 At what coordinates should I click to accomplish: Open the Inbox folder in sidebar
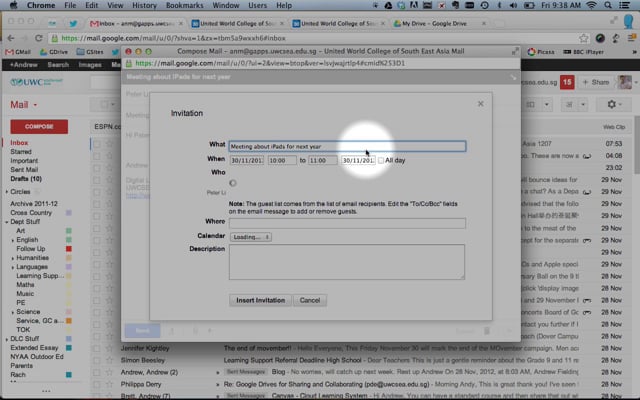(x=19, y=143)
